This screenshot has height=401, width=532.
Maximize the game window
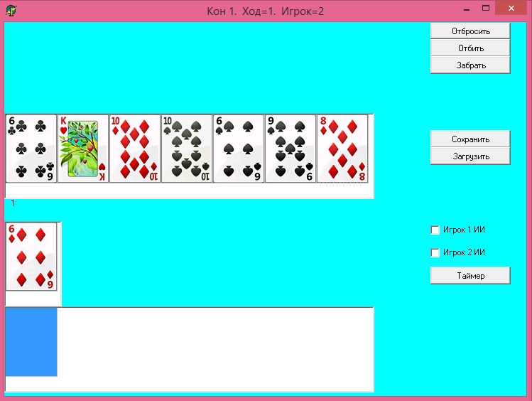pos(486,8)
